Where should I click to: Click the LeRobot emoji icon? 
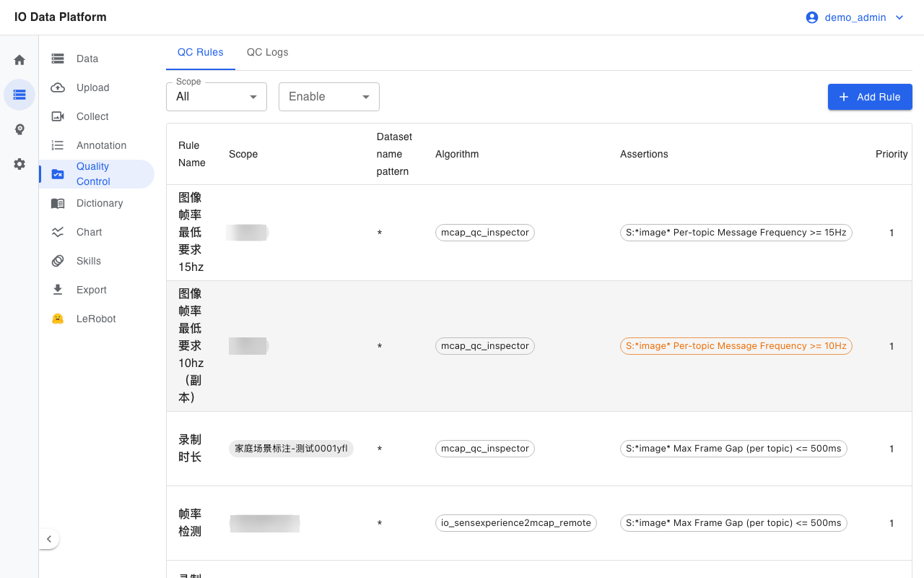(x=58, y=319)
